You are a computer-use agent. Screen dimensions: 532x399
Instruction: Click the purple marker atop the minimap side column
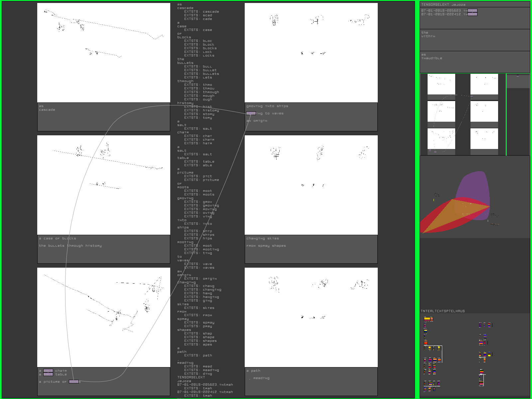point(517,76)
